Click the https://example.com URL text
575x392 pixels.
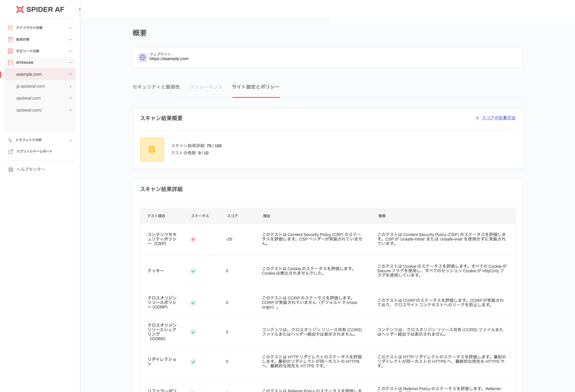169,59
